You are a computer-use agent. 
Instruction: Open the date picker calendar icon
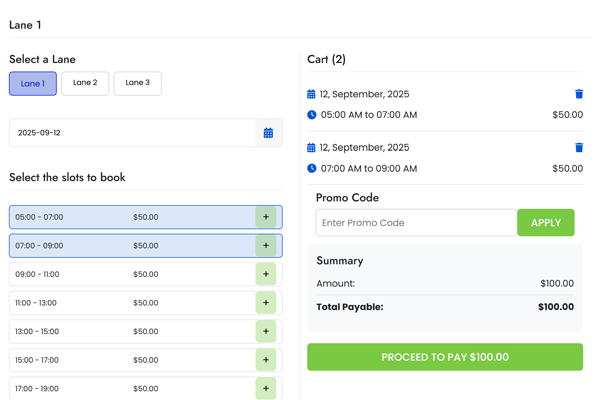click(x=268, y=133)
